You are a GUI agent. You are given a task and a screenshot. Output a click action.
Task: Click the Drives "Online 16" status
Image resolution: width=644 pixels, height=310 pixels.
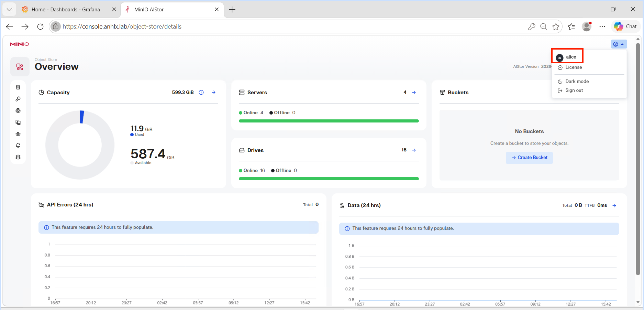point(252,171)
